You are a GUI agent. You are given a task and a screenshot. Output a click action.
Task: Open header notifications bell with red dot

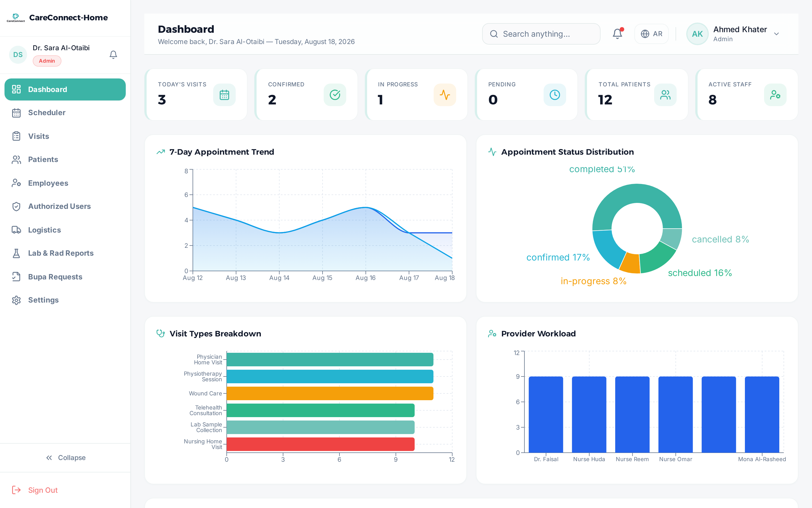[x=617, y=34]
